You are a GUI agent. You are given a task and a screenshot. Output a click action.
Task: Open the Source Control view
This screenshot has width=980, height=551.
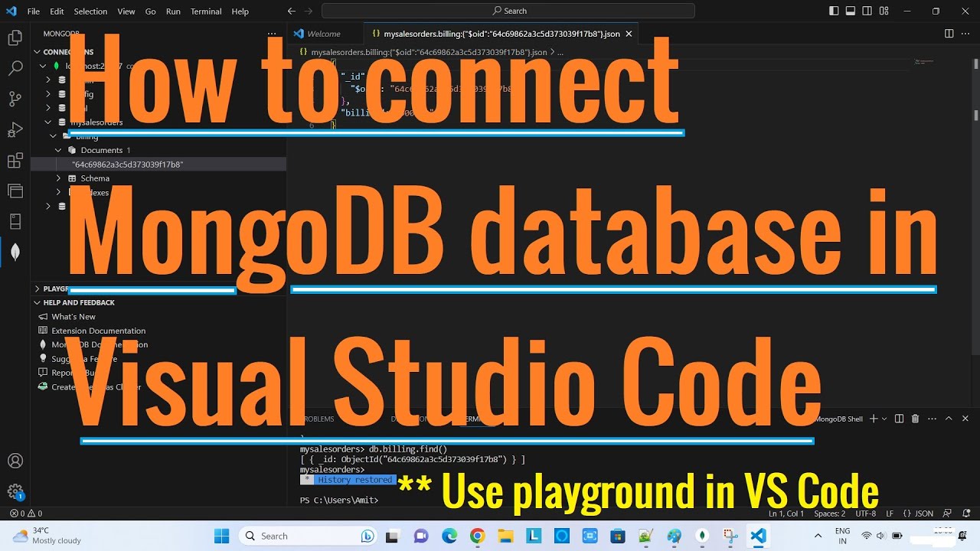point(15,99)
